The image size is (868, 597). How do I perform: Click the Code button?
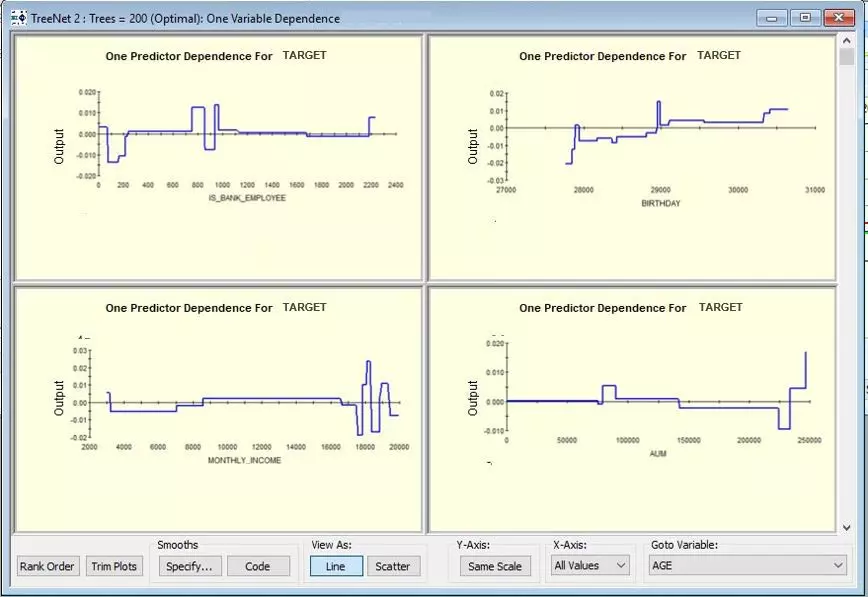coord(258,566)
